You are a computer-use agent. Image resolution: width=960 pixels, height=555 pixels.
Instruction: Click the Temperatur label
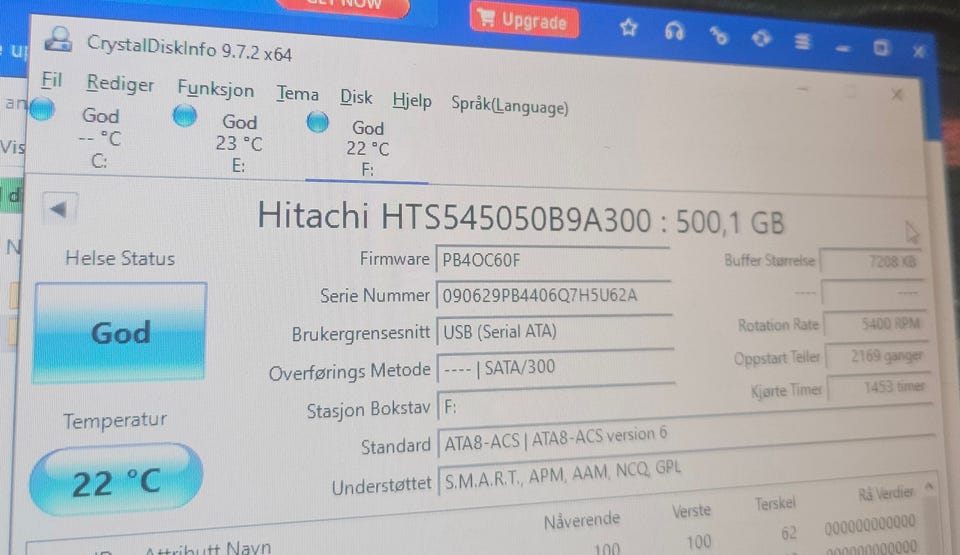(115, 421)
